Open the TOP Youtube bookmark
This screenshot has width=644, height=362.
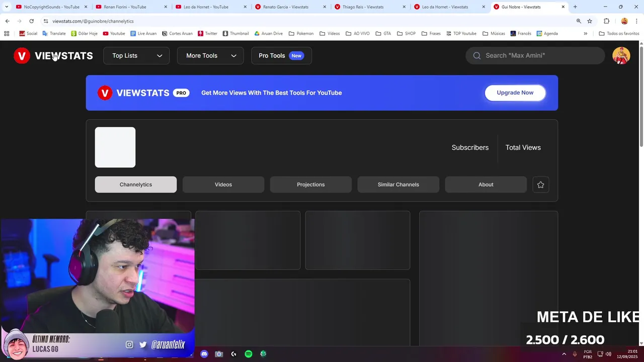point(460,34)
